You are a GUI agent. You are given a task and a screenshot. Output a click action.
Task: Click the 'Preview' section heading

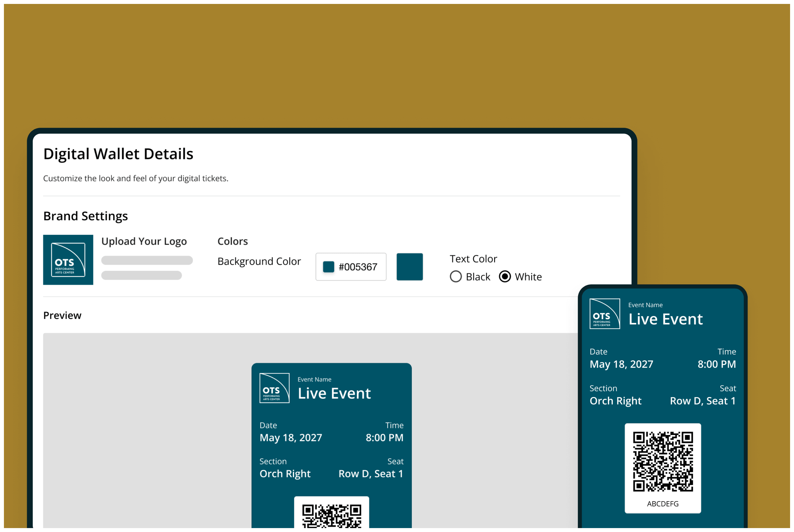tap(63, 315)
